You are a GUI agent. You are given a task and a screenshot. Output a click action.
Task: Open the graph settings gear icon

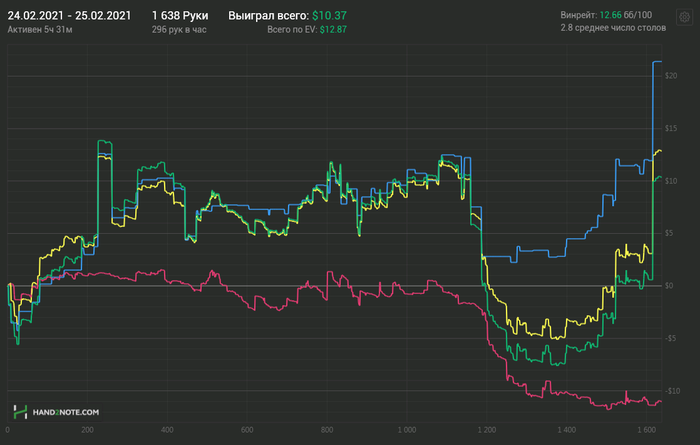(x=684, y=17)
